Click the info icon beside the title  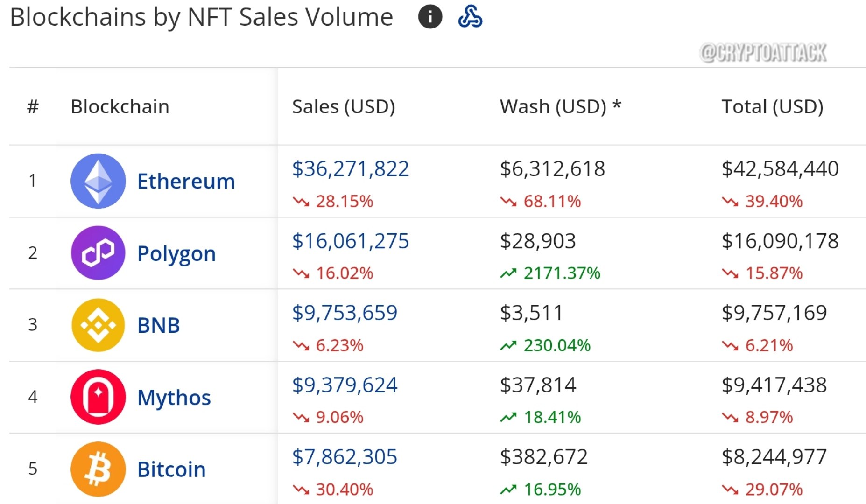430,17
